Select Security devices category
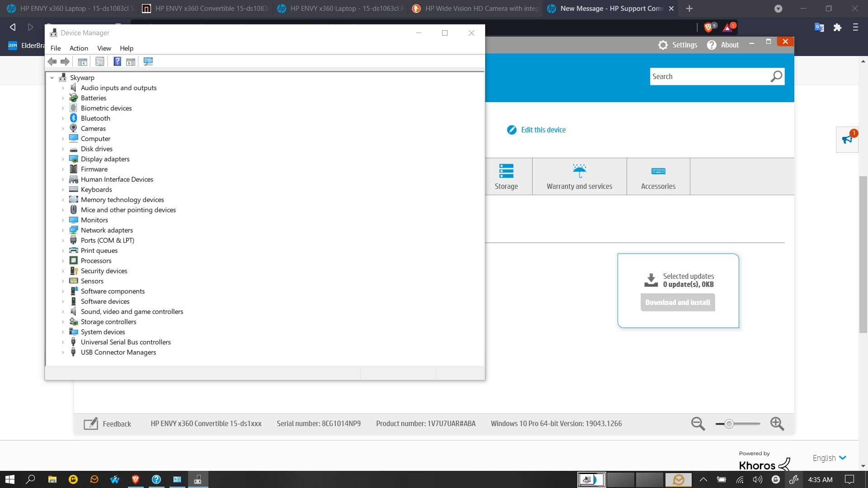This screenshot has height=488, width=868. [104, 271]
